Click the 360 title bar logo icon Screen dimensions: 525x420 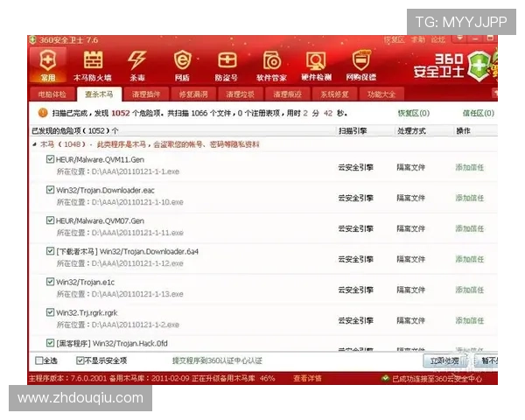pyautogui.click(x=32, y=40)
